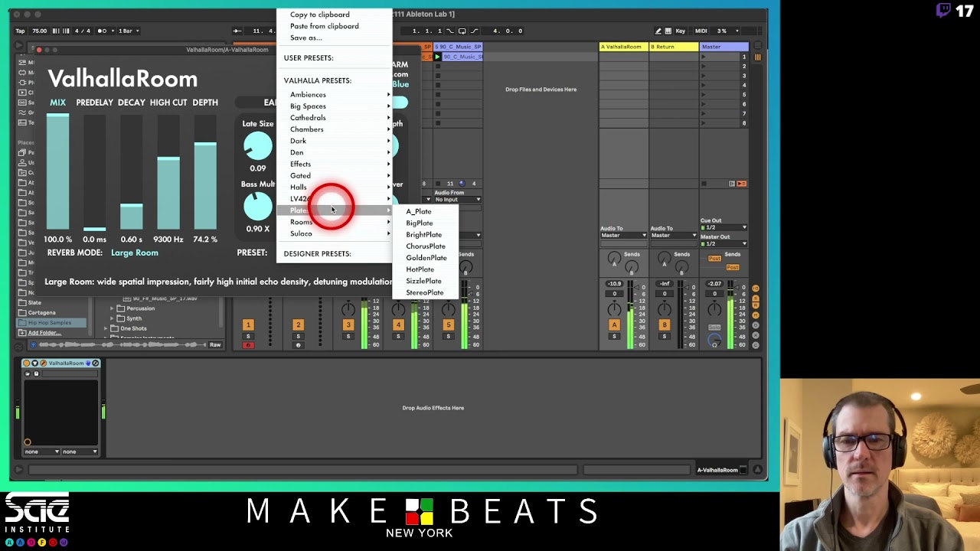Open the Chambers preset category
This screenshot has width=980, height=551.
(x=335, y=129)
